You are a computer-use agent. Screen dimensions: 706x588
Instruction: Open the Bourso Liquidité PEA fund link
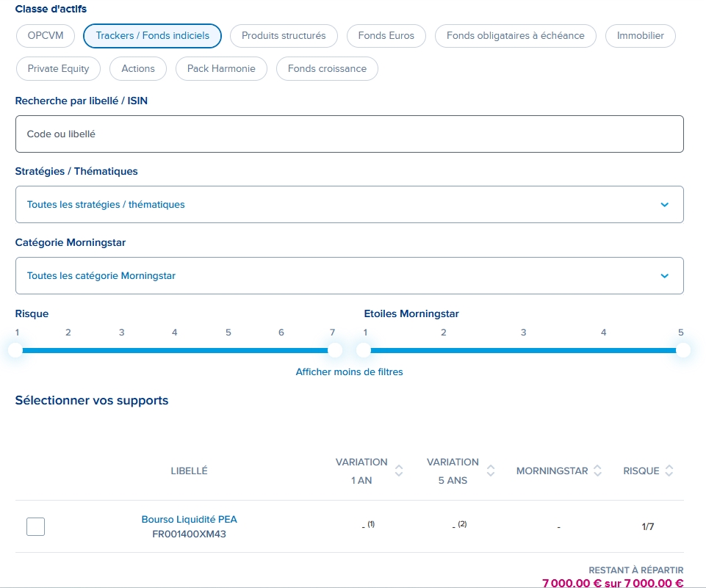point(189,519)
